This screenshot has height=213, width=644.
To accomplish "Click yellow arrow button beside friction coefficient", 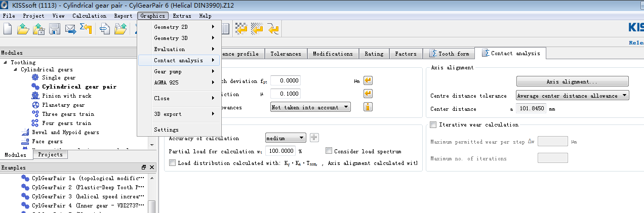I will coord(368,94).
